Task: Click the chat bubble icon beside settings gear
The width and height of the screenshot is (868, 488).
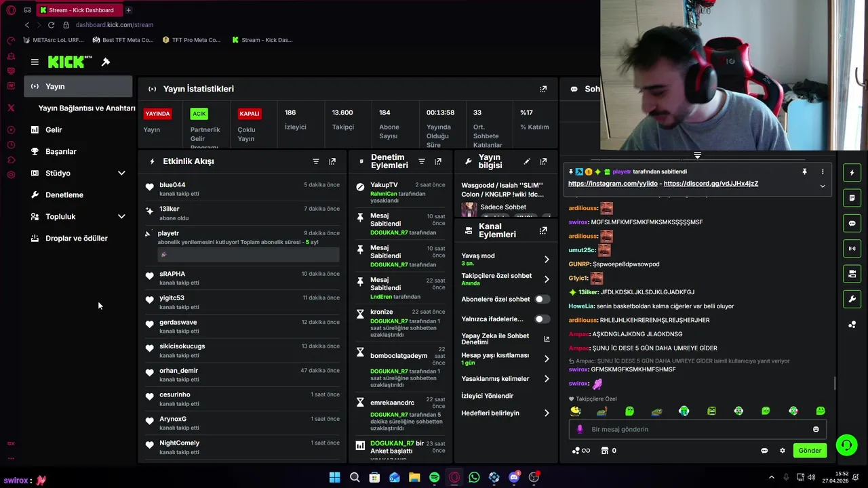Action: pyautogui.click(x=764, y=451)
